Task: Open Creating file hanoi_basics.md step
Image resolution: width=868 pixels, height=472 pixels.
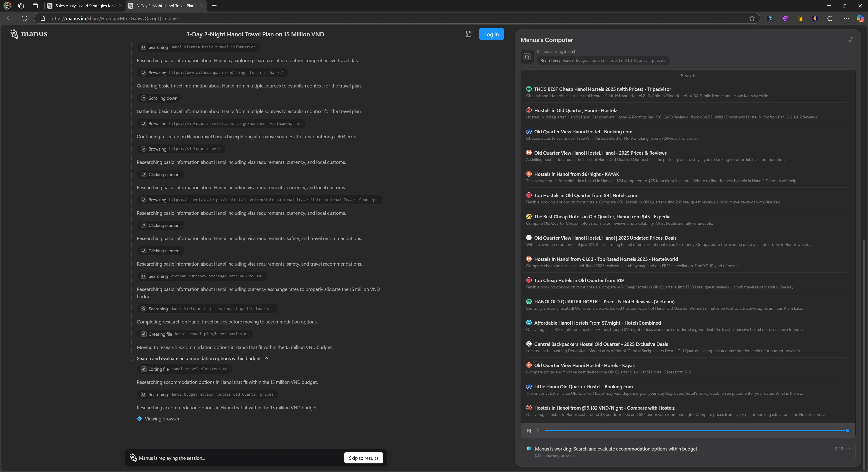Action: pyautogui.click(x=195, y=334)
